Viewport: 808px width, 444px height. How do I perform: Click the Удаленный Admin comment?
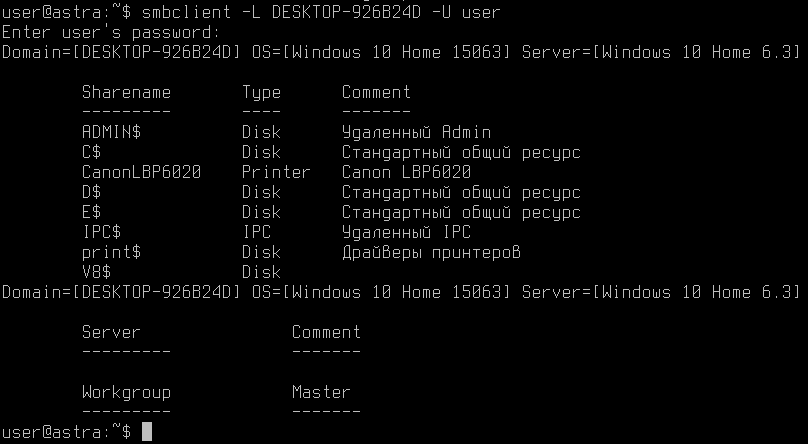(x=416, y=132)
